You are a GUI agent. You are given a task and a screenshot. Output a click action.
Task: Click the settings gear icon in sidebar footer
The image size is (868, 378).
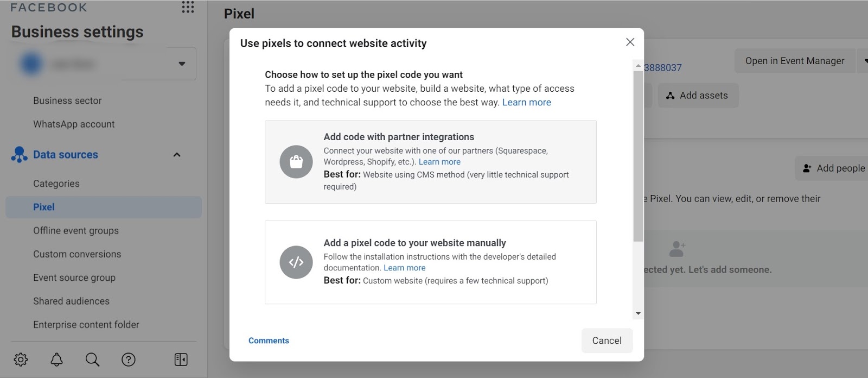coord(21,360)
